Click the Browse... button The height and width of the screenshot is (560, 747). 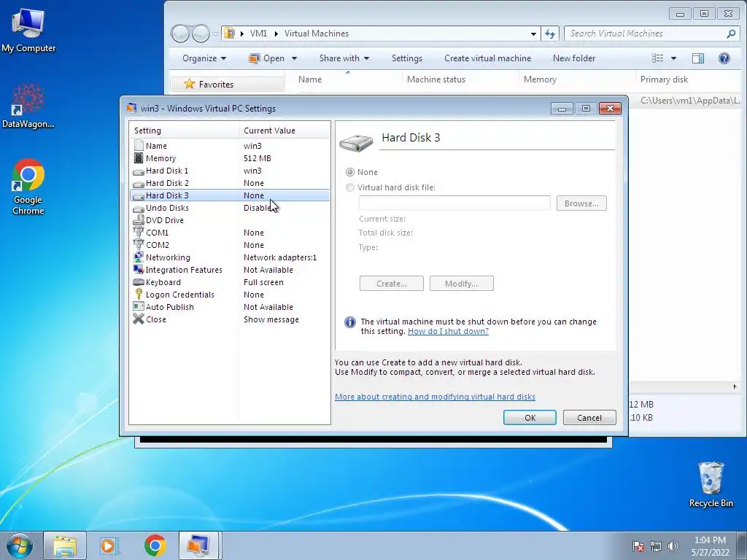click(581, 203)
